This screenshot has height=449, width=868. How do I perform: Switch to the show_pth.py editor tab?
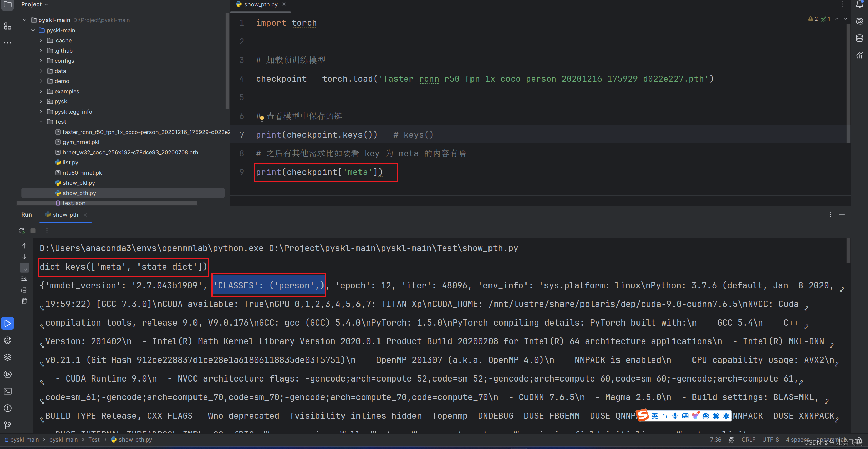(260, 4)
